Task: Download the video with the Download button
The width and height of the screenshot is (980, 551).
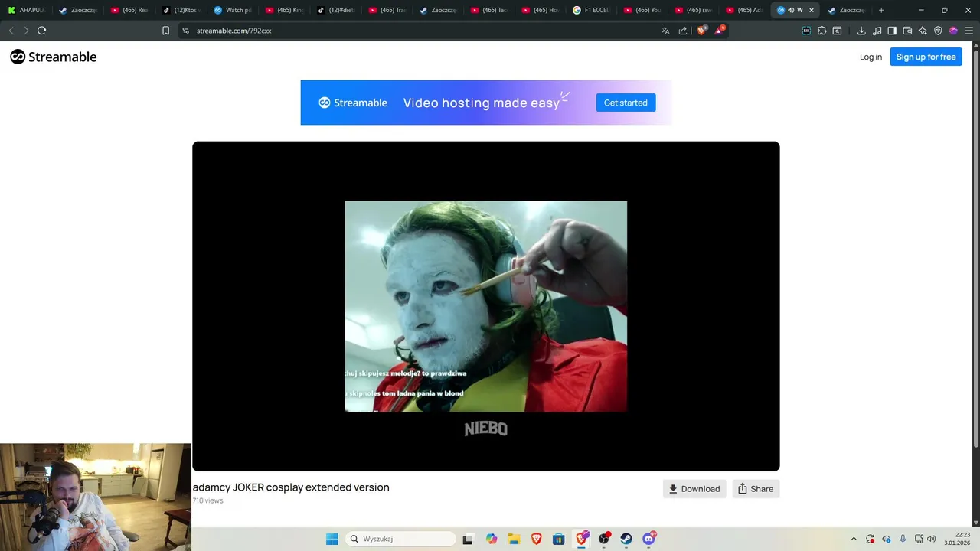Action: pyautogui.click(x=694, y=489)
